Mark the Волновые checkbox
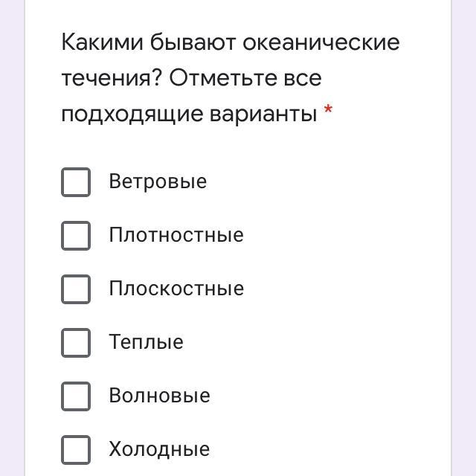 coord(76,396)
